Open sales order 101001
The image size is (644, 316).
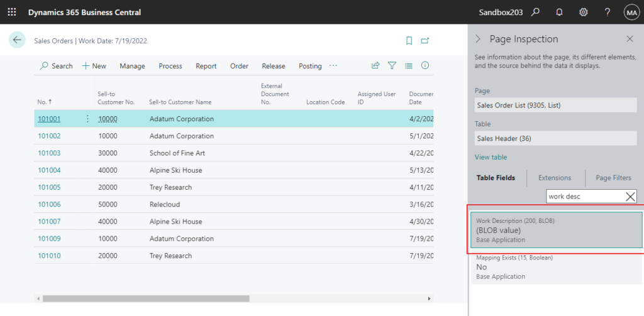(x=49, y=119)
